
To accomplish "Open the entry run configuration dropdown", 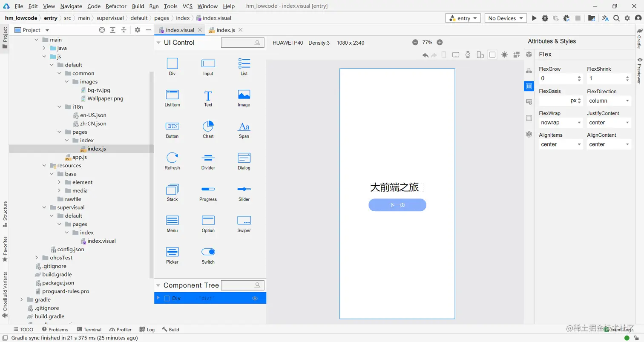I will (x=463, y=18).
